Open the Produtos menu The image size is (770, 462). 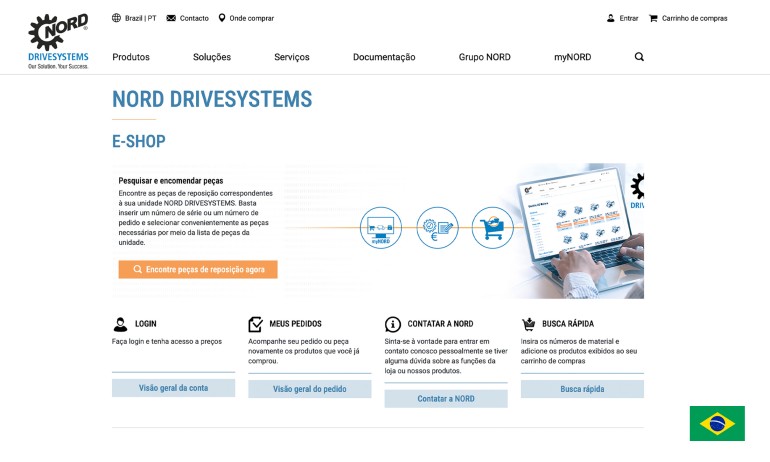131,57
